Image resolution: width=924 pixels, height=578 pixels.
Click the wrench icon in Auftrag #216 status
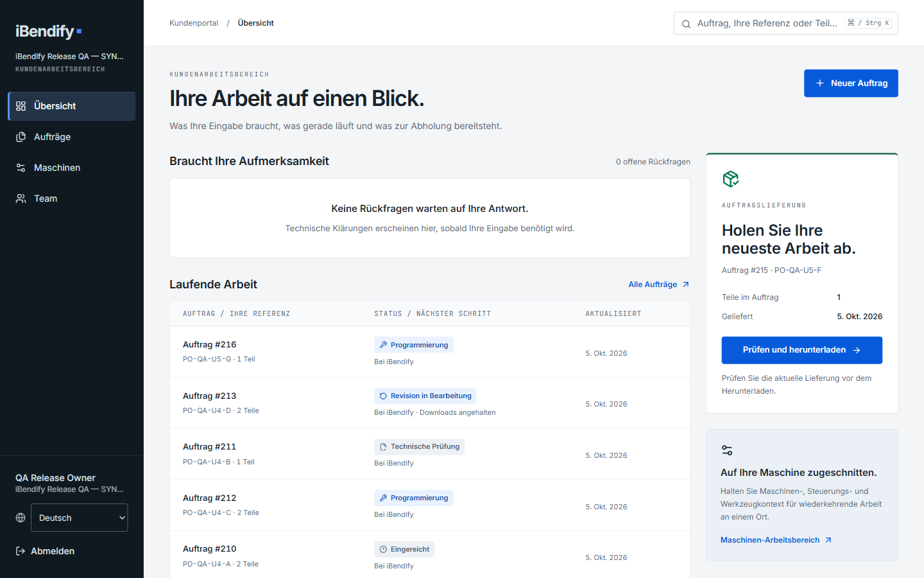coord(383,345)
